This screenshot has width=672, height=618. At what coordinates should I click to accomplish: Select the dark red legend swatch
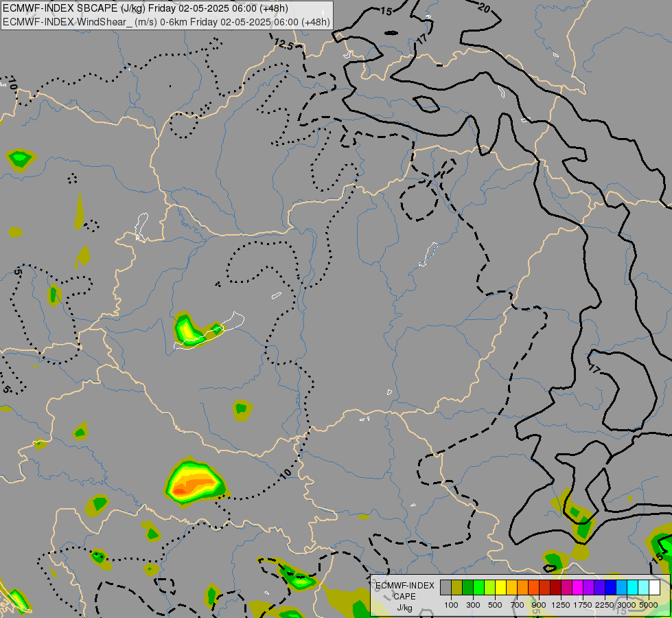point(556,588)
